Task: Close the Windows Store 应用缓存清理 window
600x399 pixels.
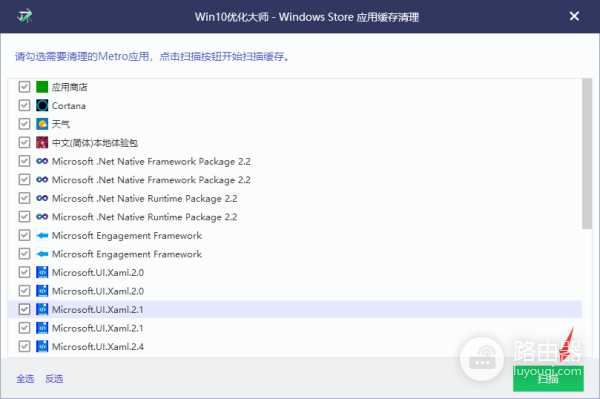Action: [x=574, y=16]
